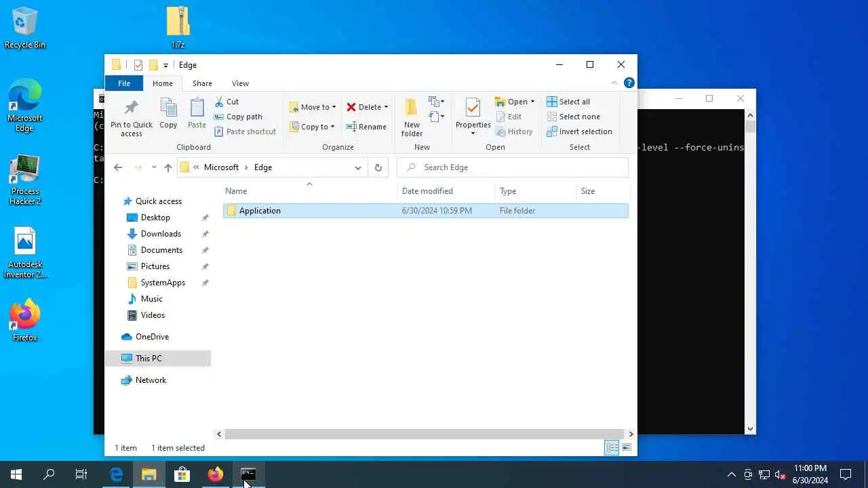
Task: Click the Back navigation arrow
Action: 118,167
